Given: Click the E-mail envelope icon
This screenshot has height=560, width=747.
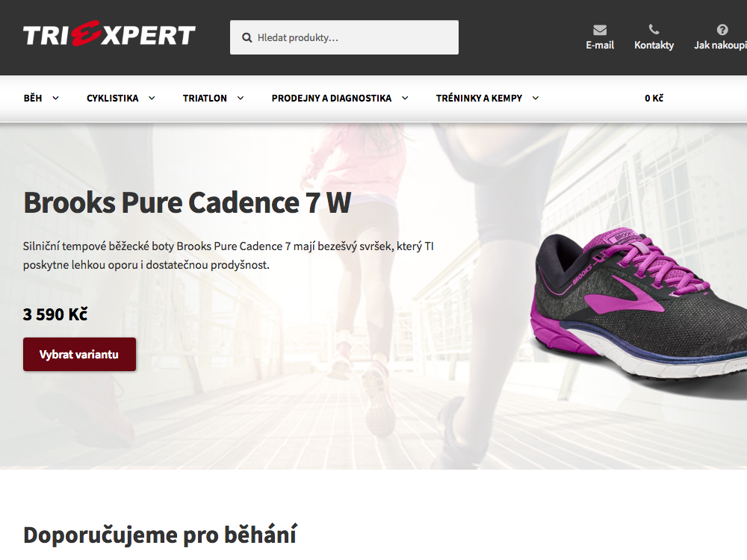Looking at the screenshot, I should pyautogui.click(x=600, y=30).
